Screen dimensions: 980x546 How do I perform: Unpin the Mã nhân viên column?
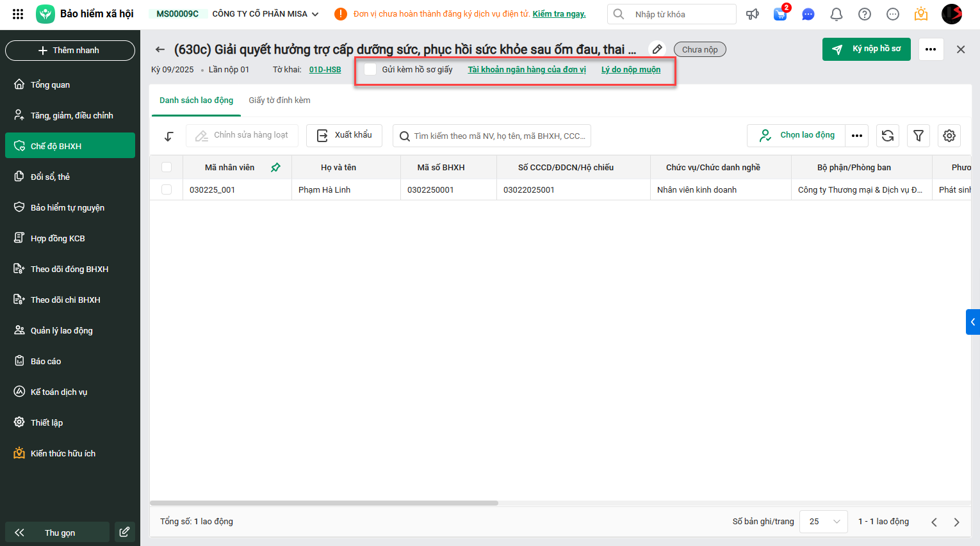click(275, 167)
